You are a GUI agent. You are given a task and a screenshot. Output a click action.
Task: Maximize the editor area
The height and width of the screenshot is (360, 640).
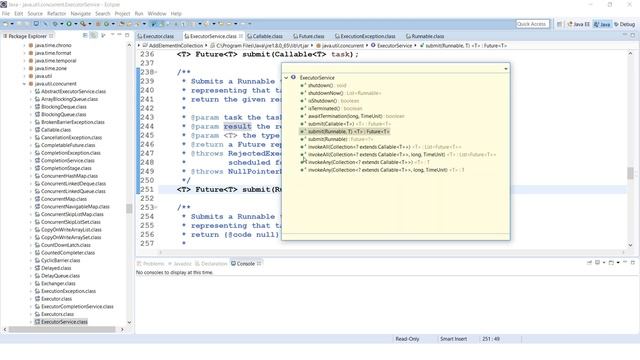pos(633,36)
